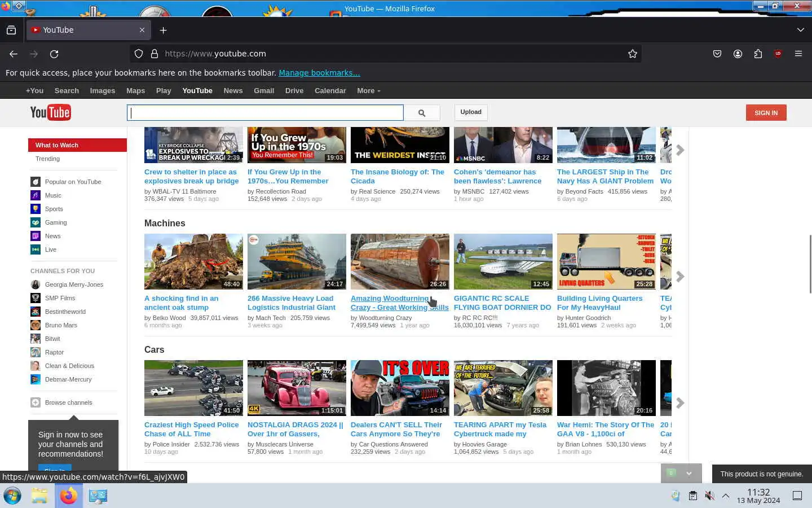Click the search magnifier button
The width and height of the screenshot is (812, 508).
[x=422, y=113]
